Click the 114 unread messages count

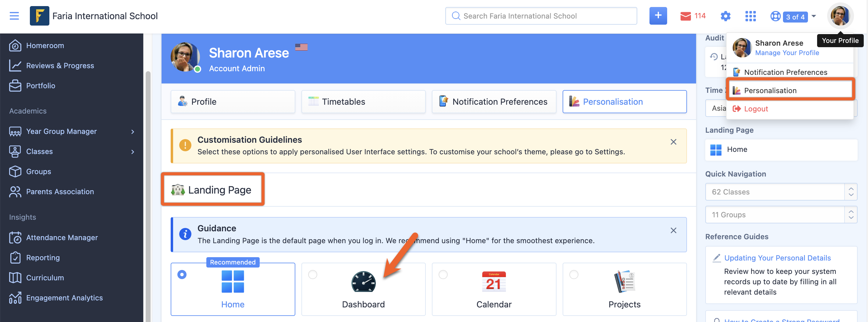(699, 16)
